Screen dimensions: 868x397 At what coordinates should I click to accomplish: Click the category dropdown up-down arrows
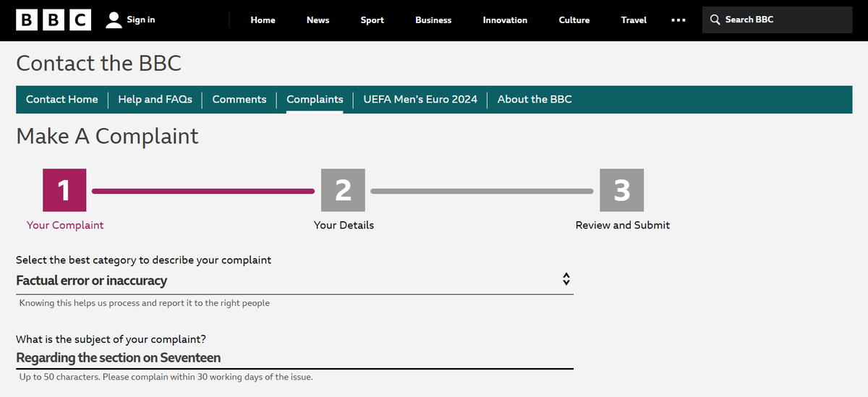[x=566, y=279]
